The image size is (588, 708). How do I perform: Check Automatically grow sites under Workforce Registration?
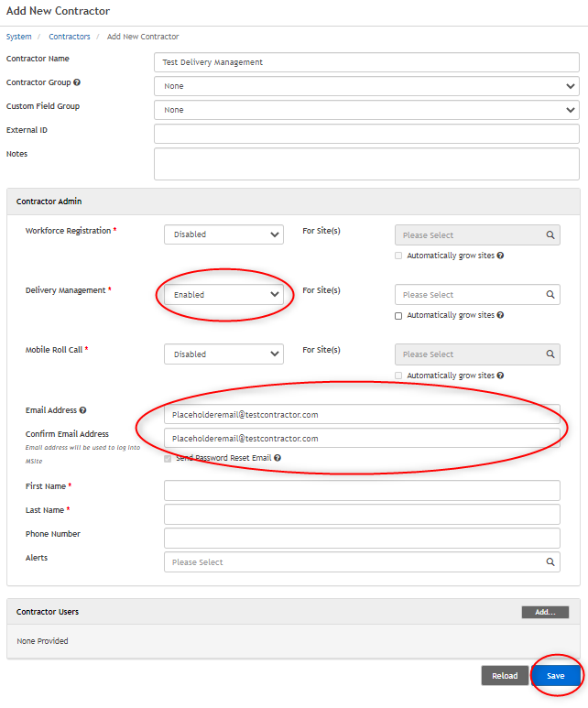click(x=398, y=256)
